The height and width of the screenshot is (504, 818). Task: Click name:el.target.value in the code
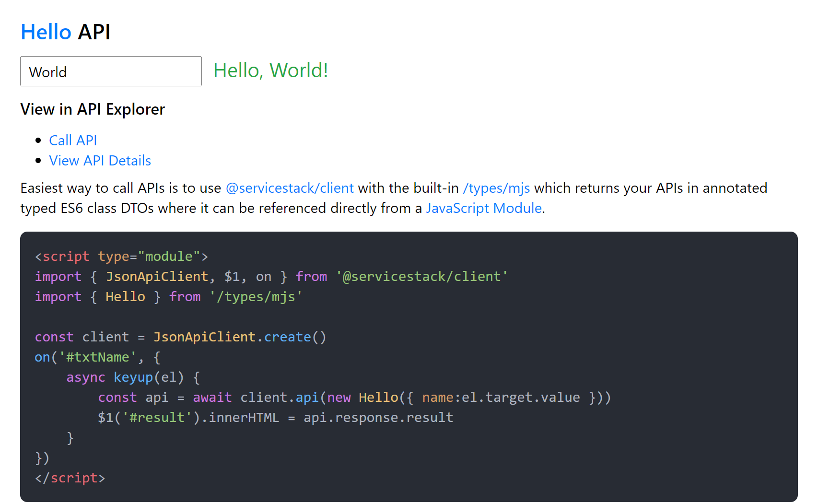click(x=501, y=398)
